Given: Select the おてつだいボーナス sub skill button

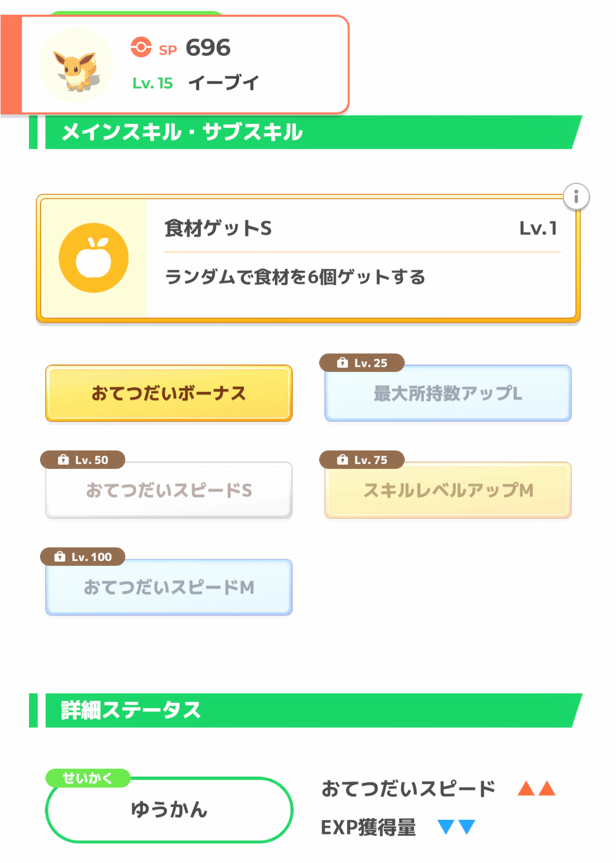Looking at the screenshot, I should pyautogui.click(x=168, y=393).
